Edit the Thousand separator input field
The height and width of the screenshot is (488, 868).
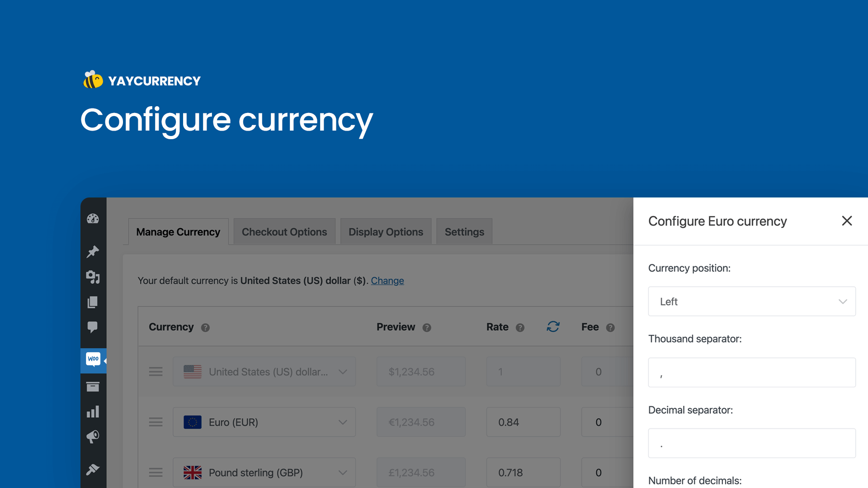pos(751,372)
